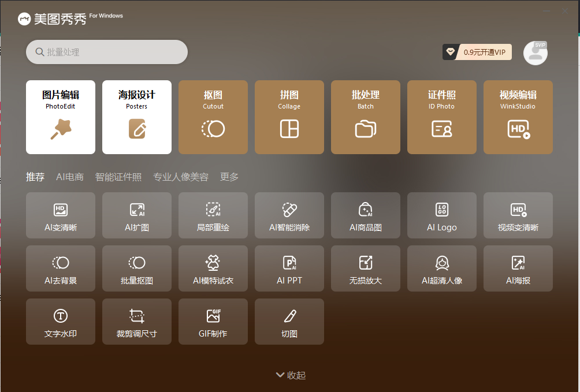Minimize the 美图秀秀 window
Image resolution: width=580 pixels, height=392 pixels.
[546, 11]
